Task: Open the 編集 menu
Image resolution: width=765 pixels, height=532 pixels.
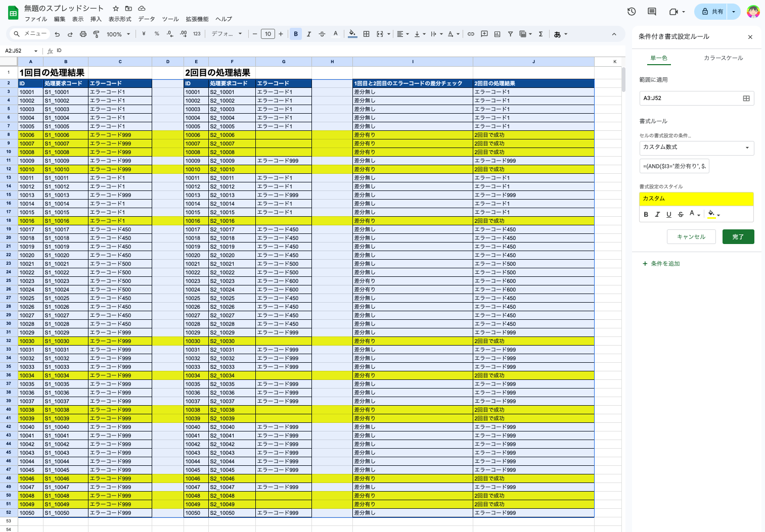Action: [60, 19]
